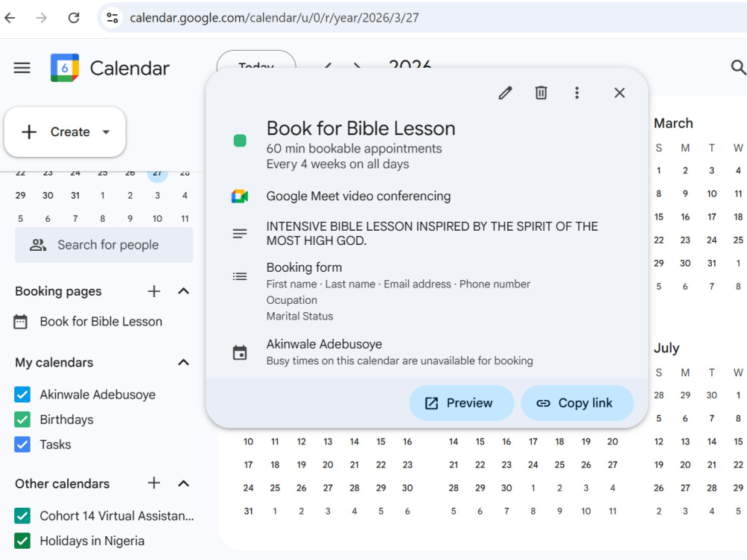Add a new booking page with plus icon

[154, 291]
